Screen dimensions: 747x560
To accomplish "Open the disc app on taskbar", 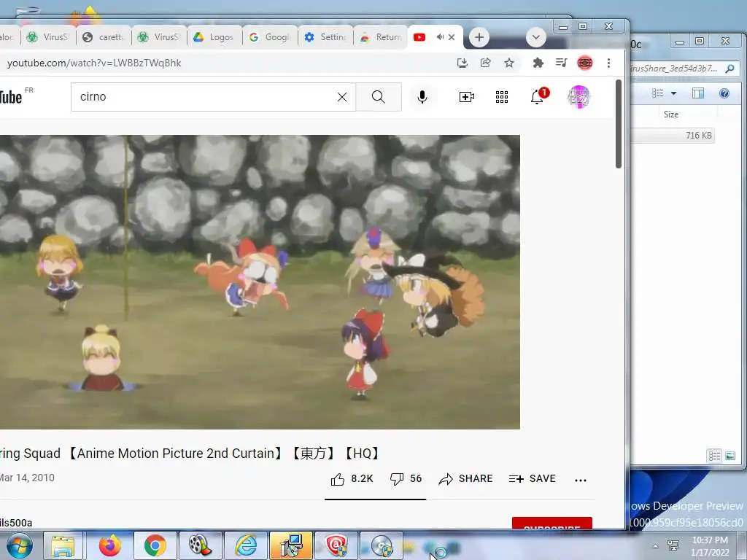I will click(x=382, y=545).
